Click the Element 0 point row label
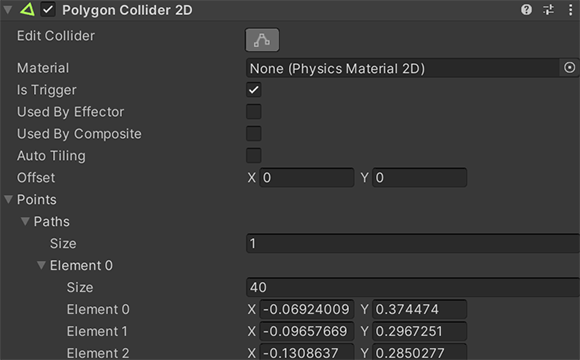 click(x=98, y=309)
